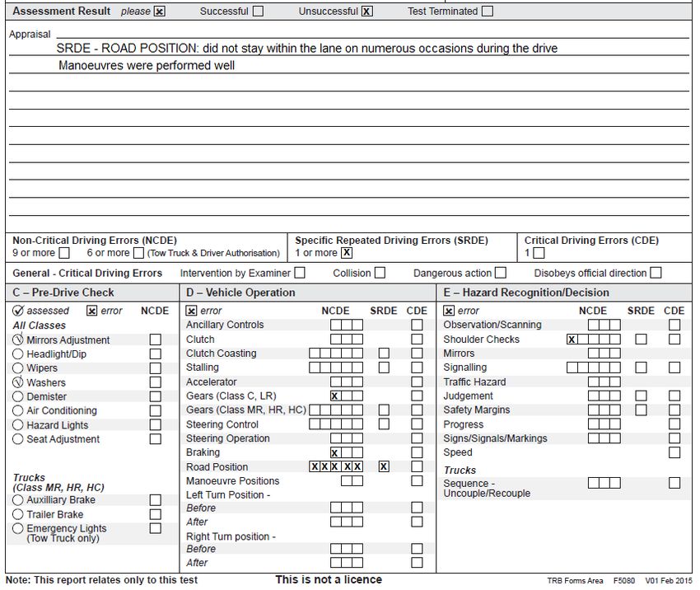Tick the Speed CDE box
Viewport: 700px width, 590px height.
click(x=674, y=452)
